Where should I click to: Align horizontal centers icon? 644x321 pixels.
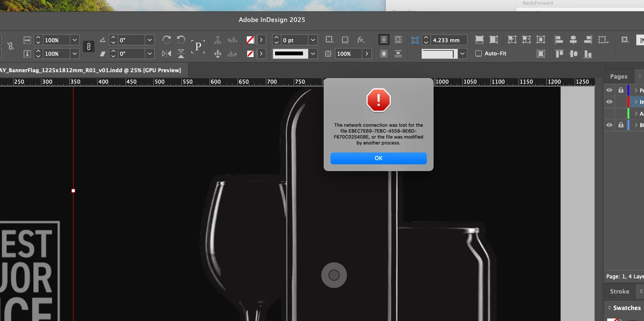tap(573, 40)
